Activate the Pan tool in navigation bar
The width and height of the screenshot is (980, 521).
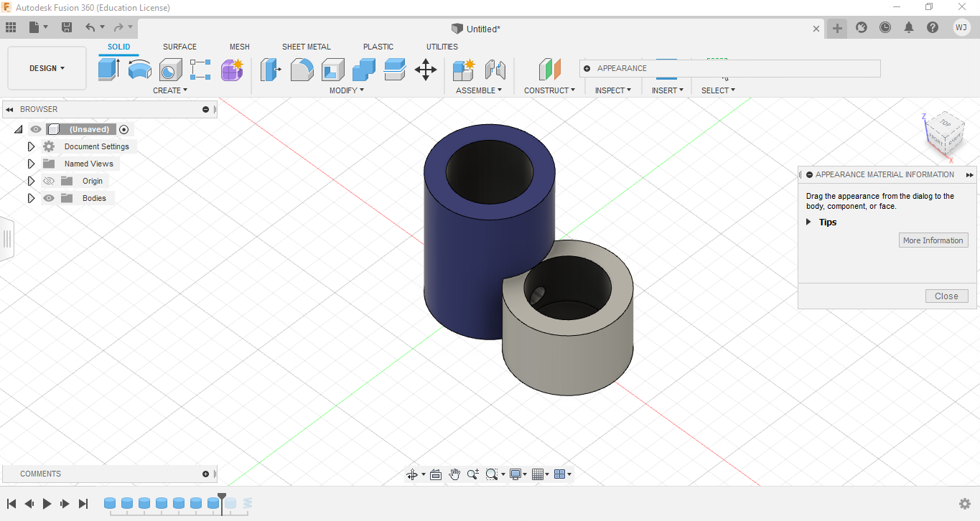pyautogui.click(x=454, y=474)
